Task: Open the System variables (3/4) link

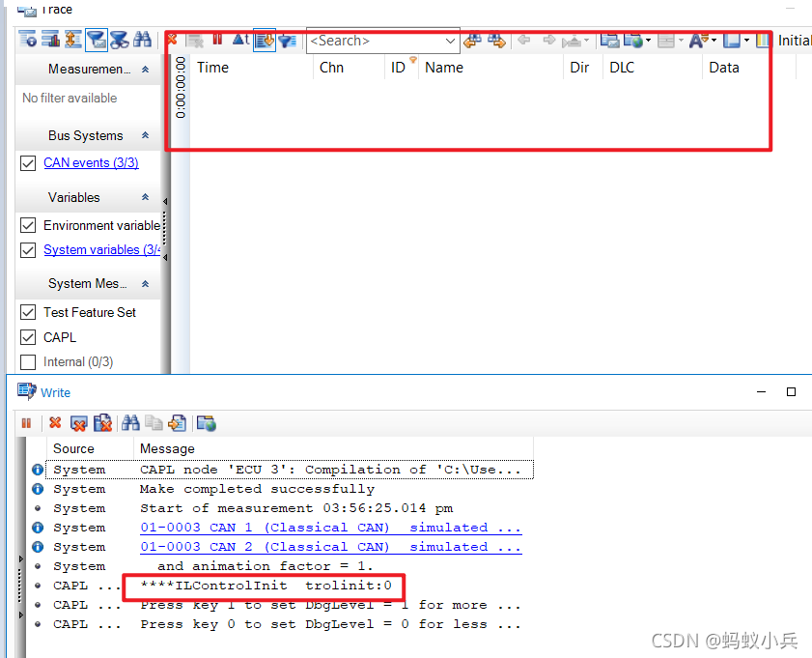Action: (x=101, y=249)
